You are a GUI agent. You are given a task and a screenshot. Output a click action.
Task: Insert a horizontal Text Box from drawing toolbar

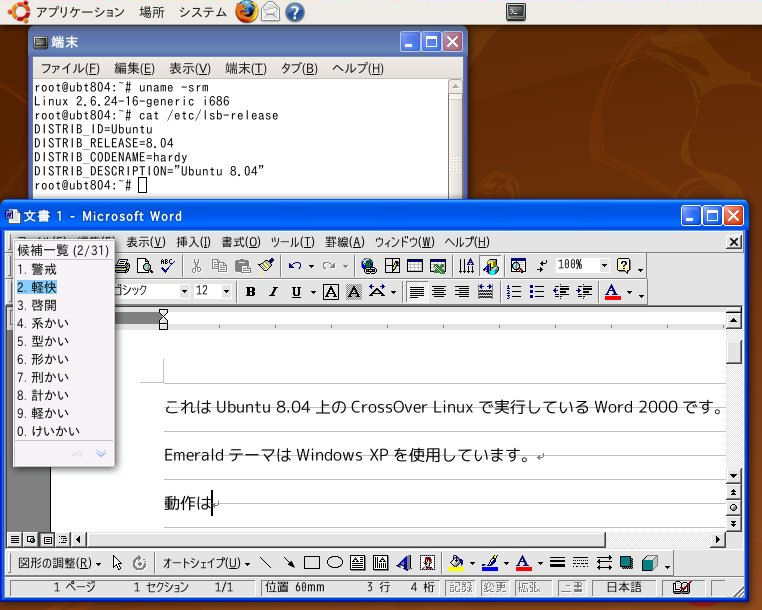(357, 563)
